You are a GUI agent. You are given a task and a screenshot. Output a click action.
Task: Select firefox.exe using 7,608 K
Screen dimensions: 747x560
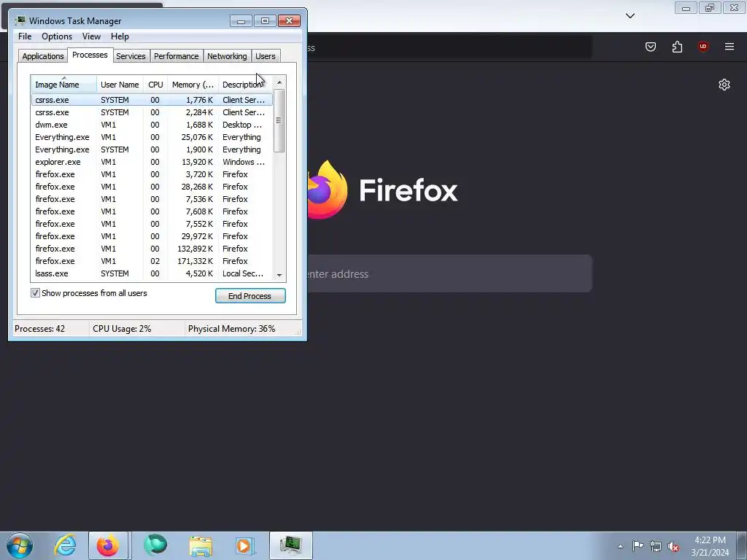(152, 211)
